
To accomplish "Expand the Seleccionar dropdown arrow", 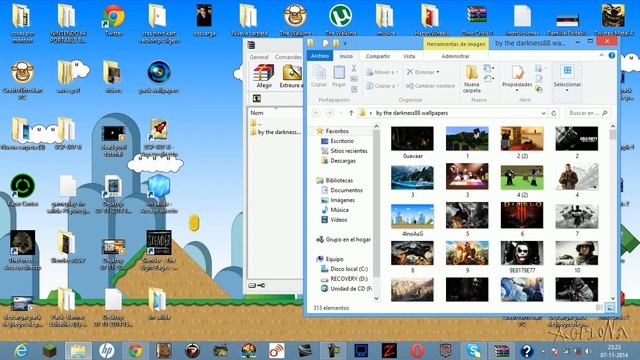I will pos(567,90).
